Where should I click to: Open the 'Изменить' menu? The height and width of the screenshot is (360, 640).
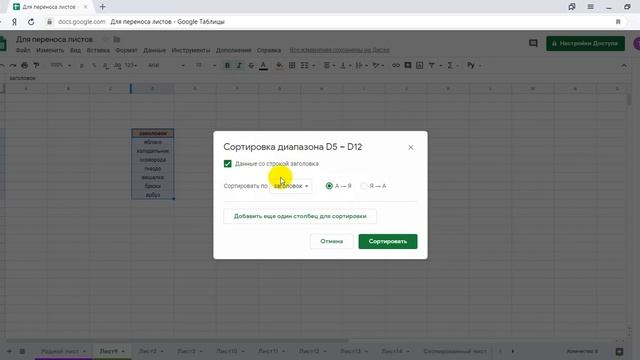pyautogui.click(x=50, y=50)
